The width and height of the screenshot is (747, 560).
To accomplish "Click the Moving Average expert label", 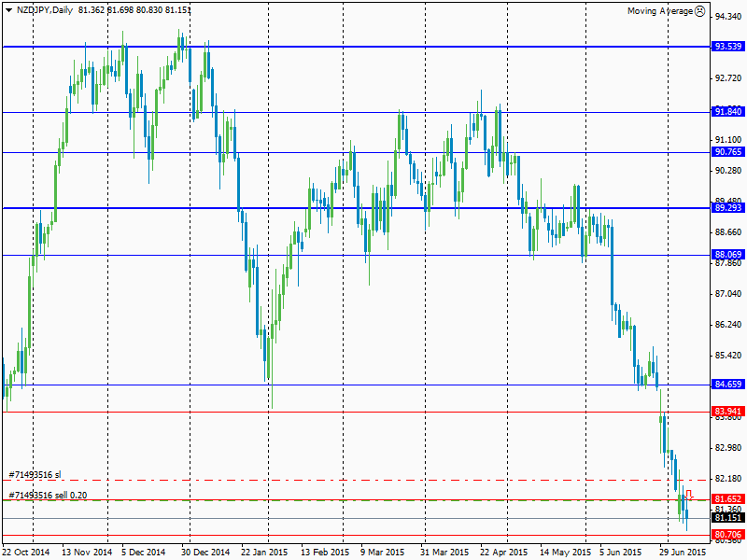I will click(x=660, y=11).
